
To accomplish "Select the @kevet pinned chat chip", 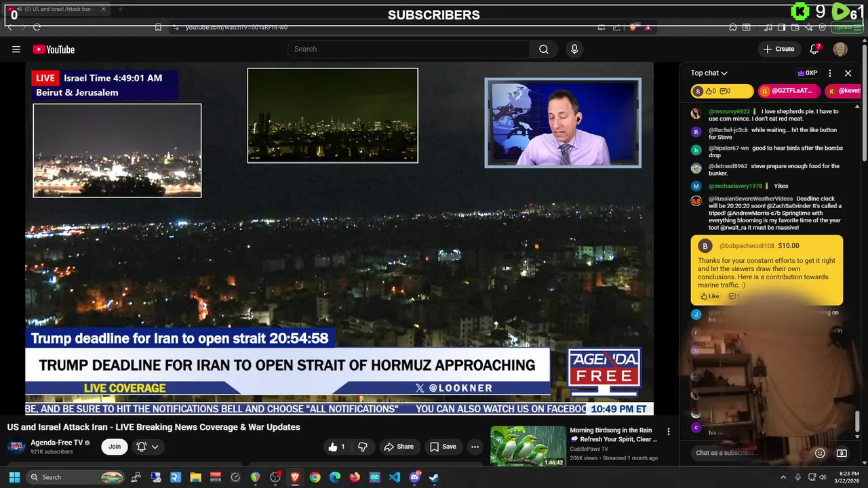I will point(844,91).
